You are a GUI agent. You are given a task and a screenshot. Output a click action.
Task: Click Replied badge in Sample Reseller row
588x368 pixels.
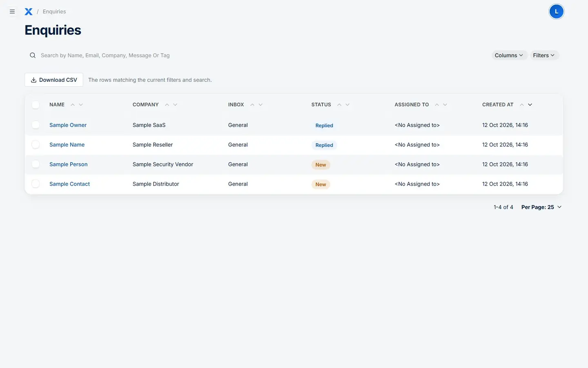pyautogui.click(x=324, y=145)
